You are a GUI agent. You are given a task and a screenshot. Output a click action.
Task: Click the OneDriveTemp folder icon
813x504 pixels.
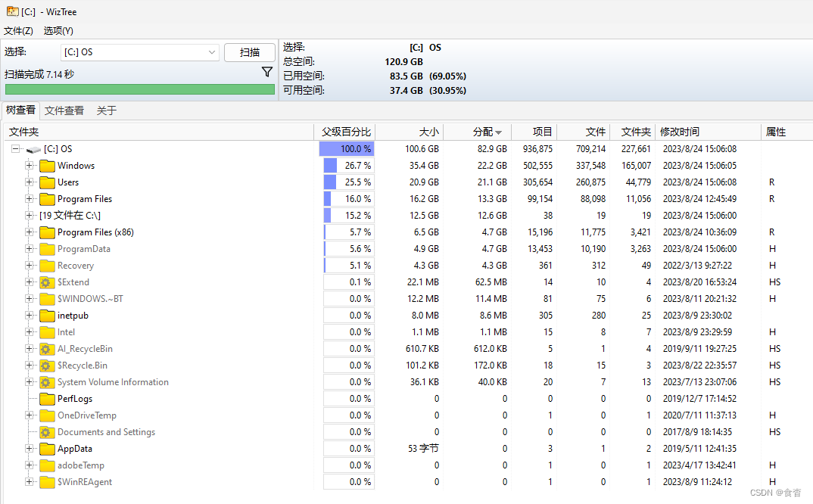click(47, 415)
